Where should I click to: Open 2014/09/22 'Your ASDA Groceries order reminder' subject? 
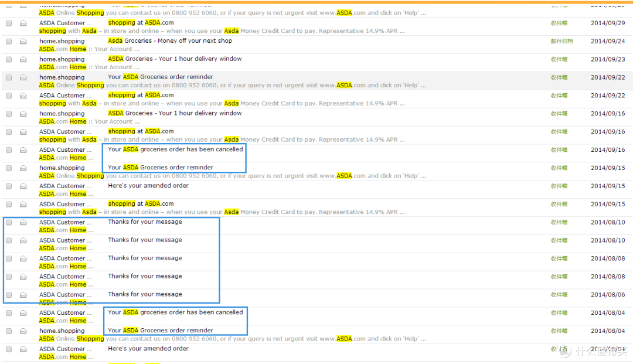click(161, 77)
